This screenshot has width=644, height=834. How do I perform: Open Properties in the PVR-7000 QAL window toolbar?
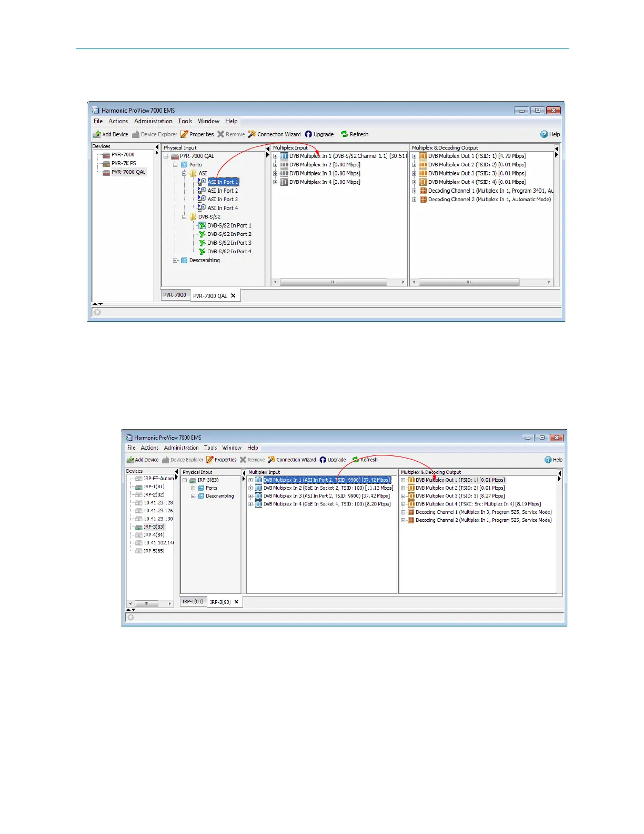tap(197, 134)
